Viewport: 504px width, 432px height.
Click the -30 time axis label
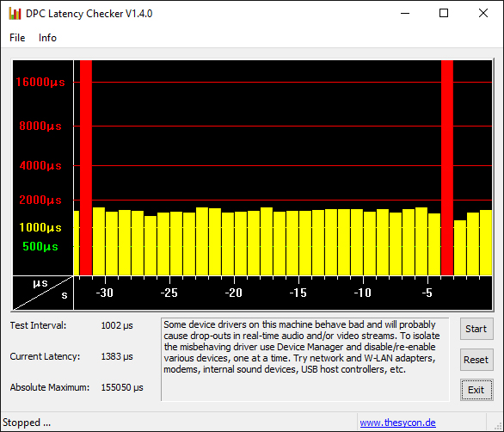click(x=104, y=293)
